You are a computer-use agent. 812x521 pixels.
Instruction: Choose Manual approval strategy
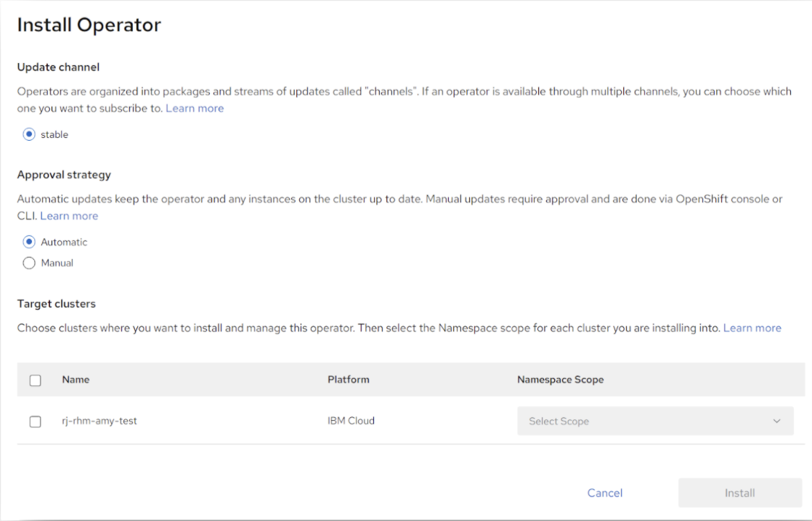tap(29, 263)
